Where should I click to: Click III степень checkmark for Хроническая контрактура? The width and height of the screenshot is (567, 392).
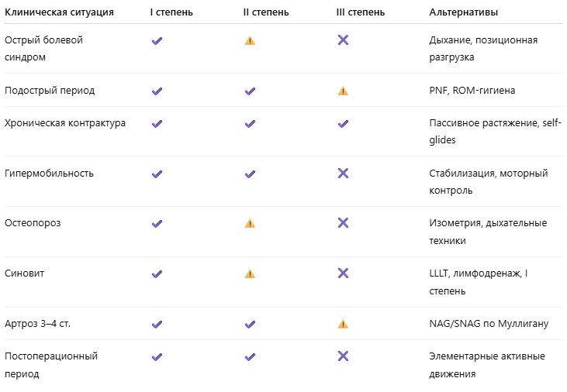point(343,124)
